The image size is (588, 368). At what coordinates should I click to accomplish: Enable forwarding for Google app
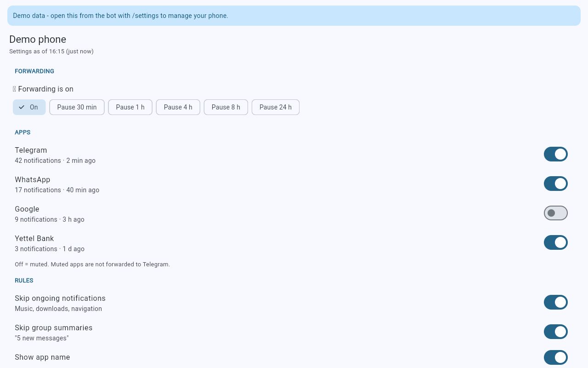click(556, 213)
